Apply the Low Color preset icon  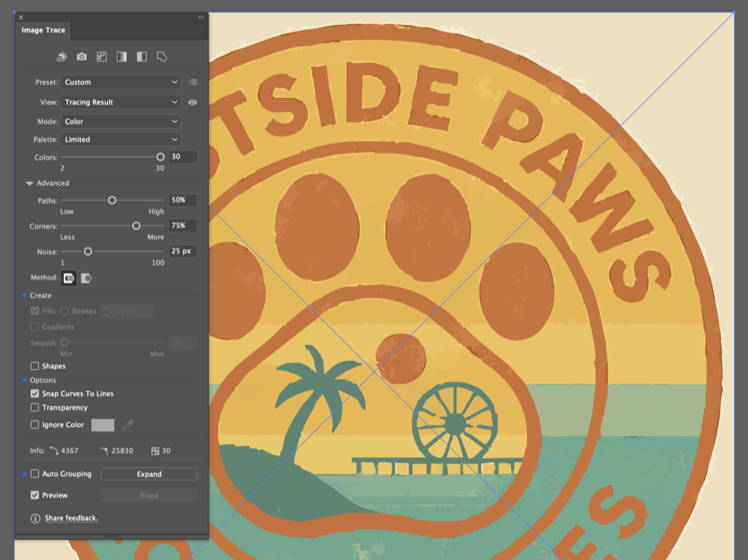coord(101,56)
